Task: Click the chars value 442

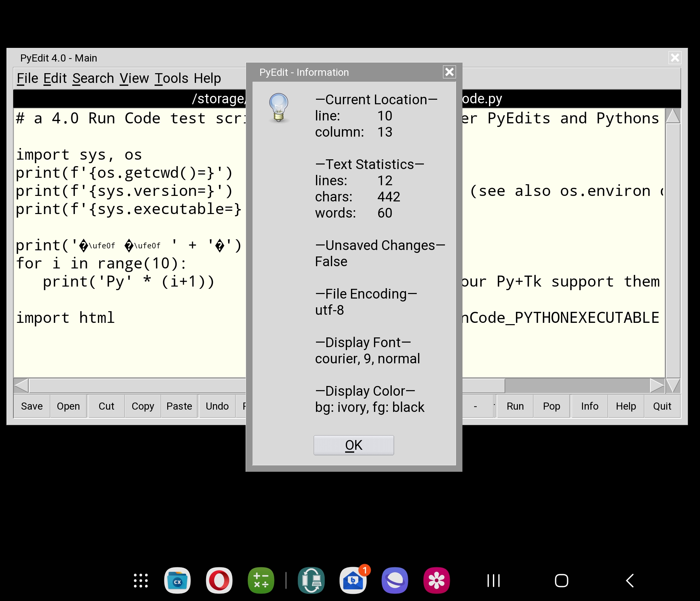Action: [x=389, y=197]
